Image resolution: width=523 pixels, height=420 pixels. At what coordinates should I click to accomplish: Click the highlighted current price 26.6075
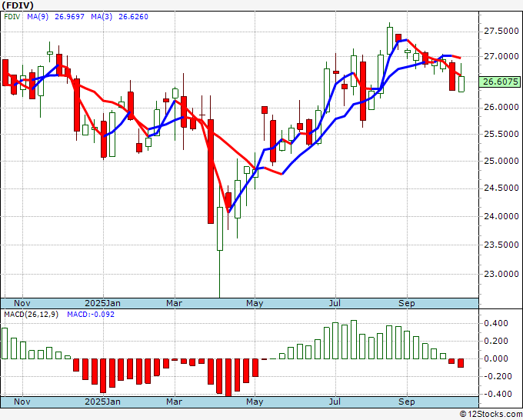[x=500, y=82]
